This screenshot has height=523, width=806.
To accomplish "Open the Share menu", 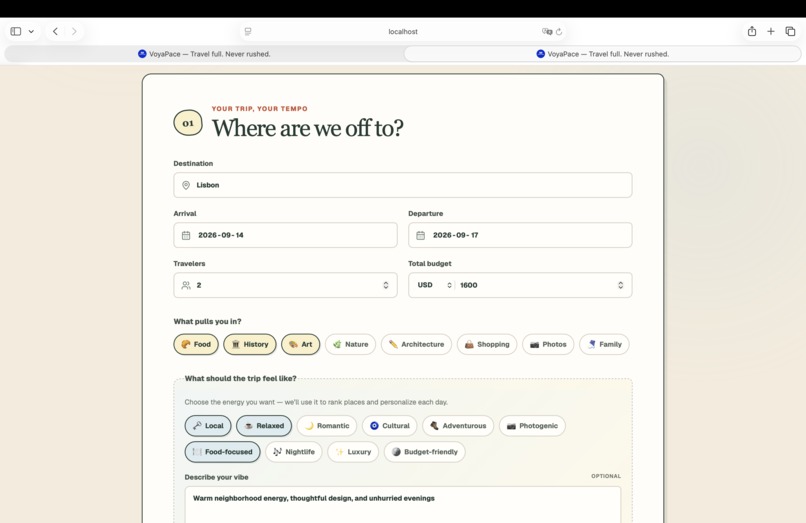I will tap(752, 31).
